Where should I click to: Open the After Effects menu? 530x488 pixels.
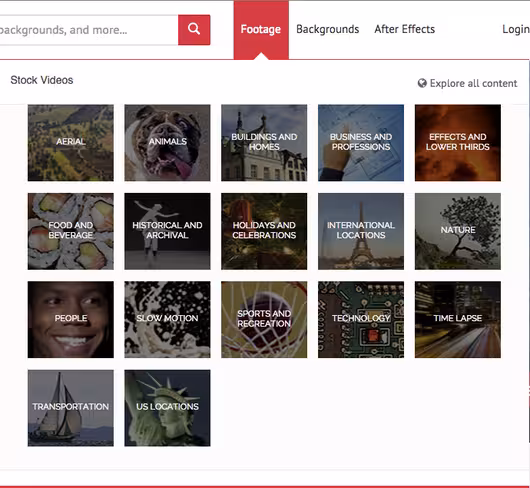(x=405, y=29)
